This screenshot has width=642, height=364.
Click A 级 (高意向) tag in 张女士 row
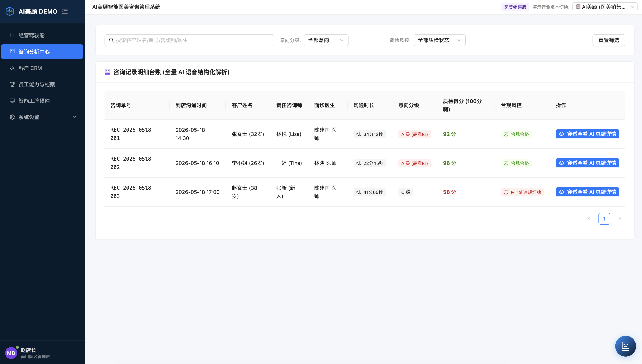[414, 134]
